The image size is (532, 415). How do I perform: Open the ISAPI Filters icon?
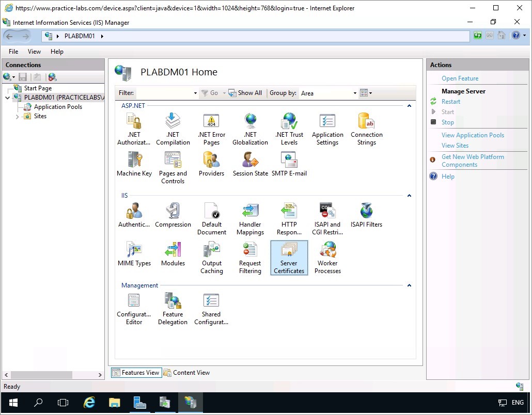(366, 215)
